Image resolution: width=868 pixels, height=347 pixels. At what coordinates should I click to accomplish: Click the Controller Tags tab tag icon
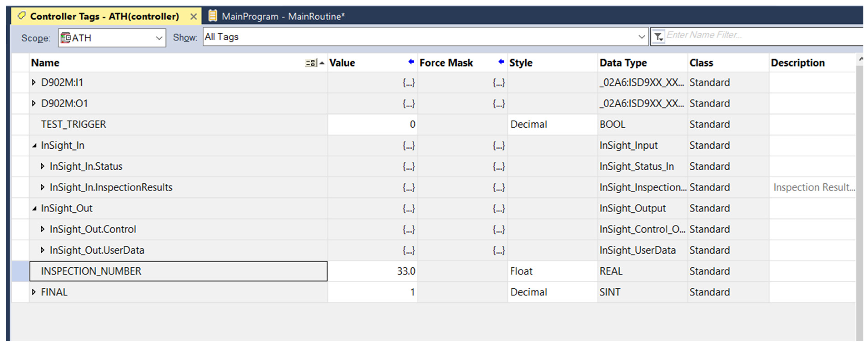21,16
